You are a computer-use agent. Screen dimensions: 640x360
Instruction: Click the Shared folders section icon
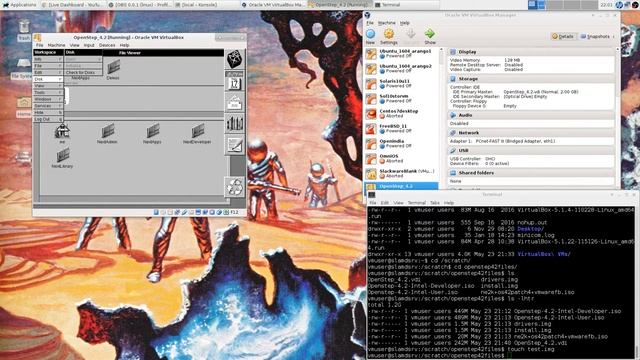click(453, 173)
